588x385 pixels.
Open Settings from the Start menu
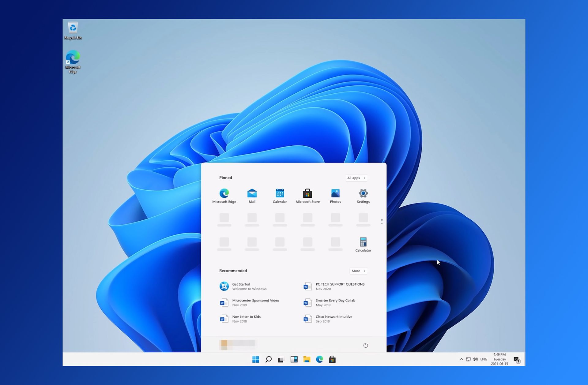click(363, 194)
